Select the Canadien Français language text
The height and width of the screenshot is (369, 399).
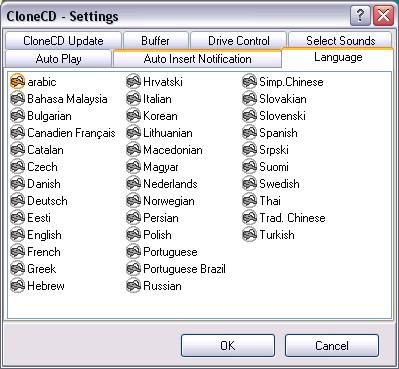point(71,133)
